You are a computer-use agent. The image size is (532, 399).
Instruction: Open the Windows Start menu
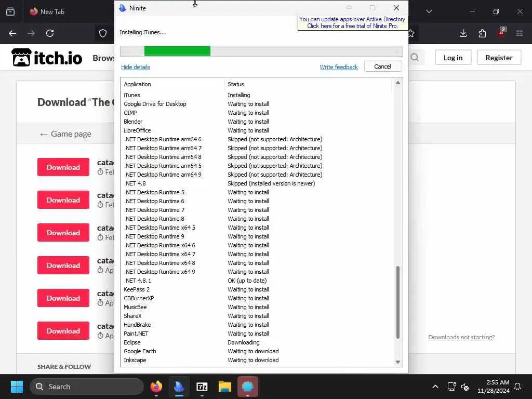point(17,387)
